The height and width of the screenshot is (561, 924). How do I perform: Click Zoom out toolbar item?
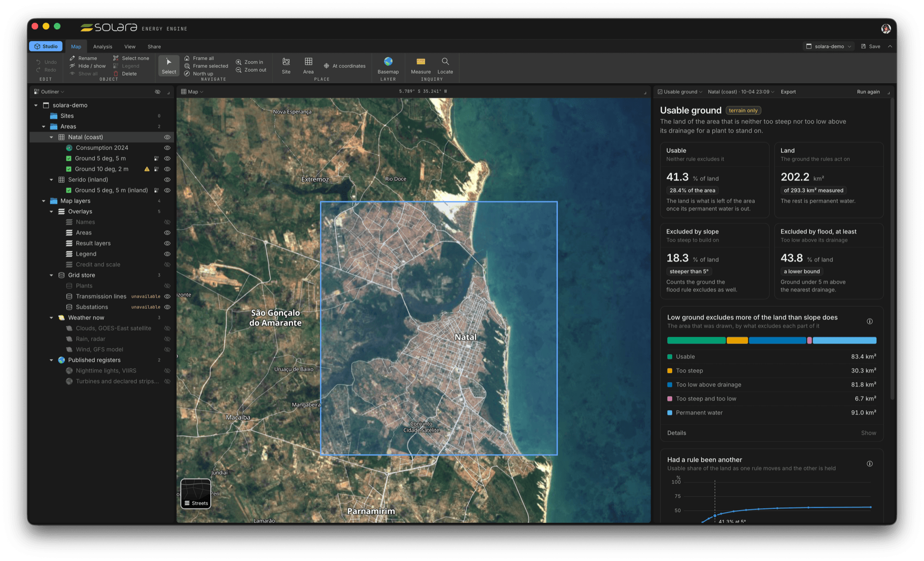251,70
